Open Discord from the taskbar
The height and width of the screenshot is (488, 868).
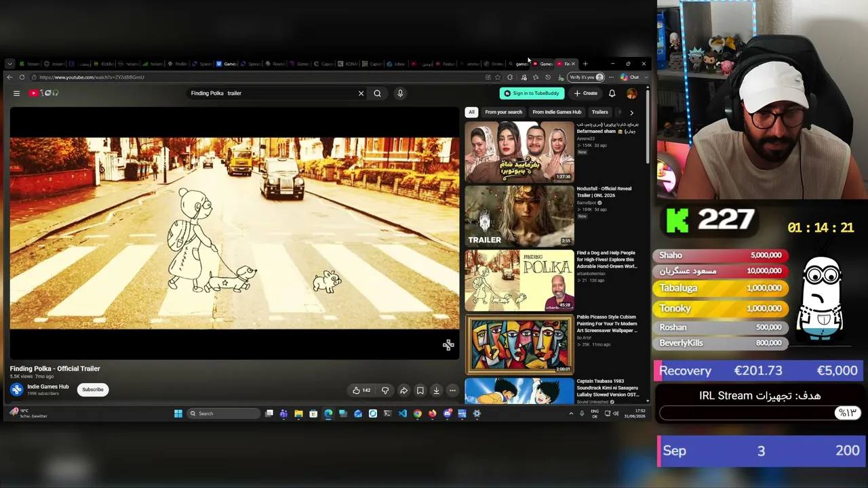pos(448,413)
